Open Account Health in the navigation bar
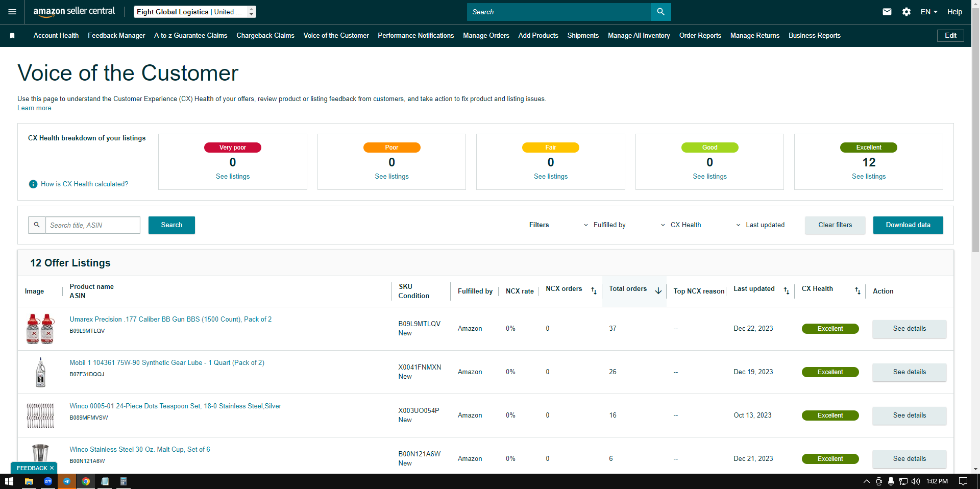 [x=56, y=36]
